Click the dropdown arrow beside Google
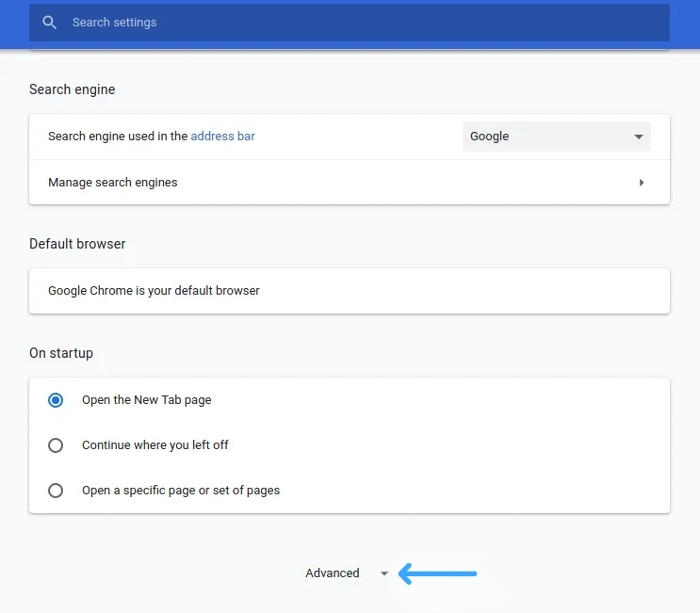 point(639,137)
